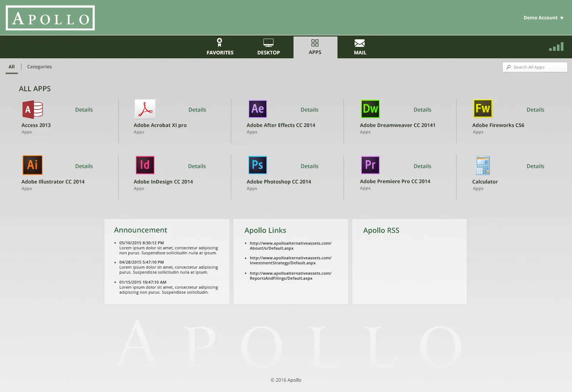Screen dimensions: 572x392
Task: Expand the Demo Account dropdown
Action: pos(543,18)
